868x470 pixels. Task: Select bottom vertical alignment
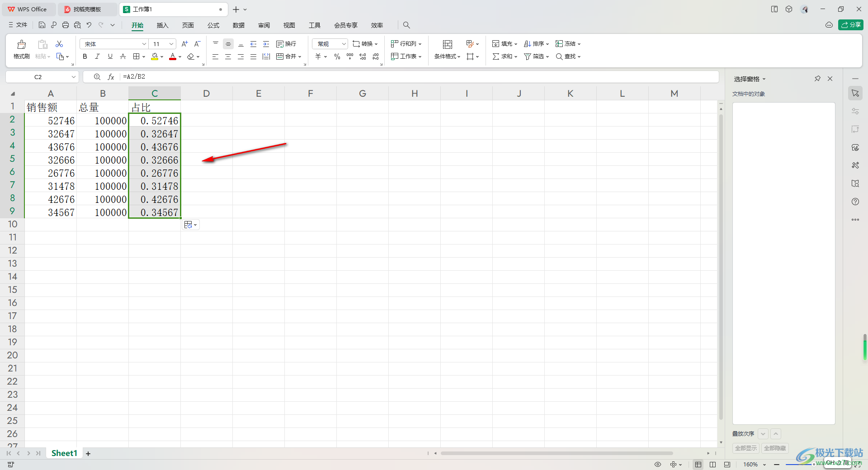click(x=241, y=44)
